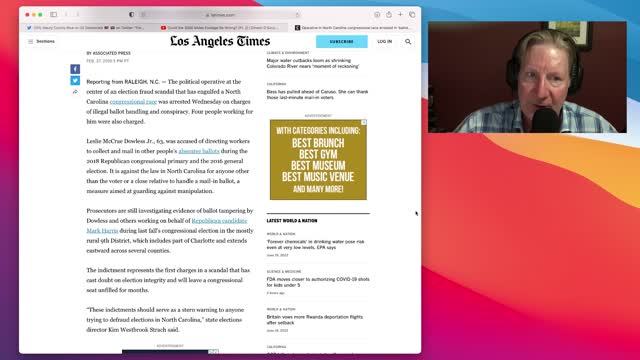Open Safari share sheet icon
The image size is (640, 360).
[x=389, y=14]
